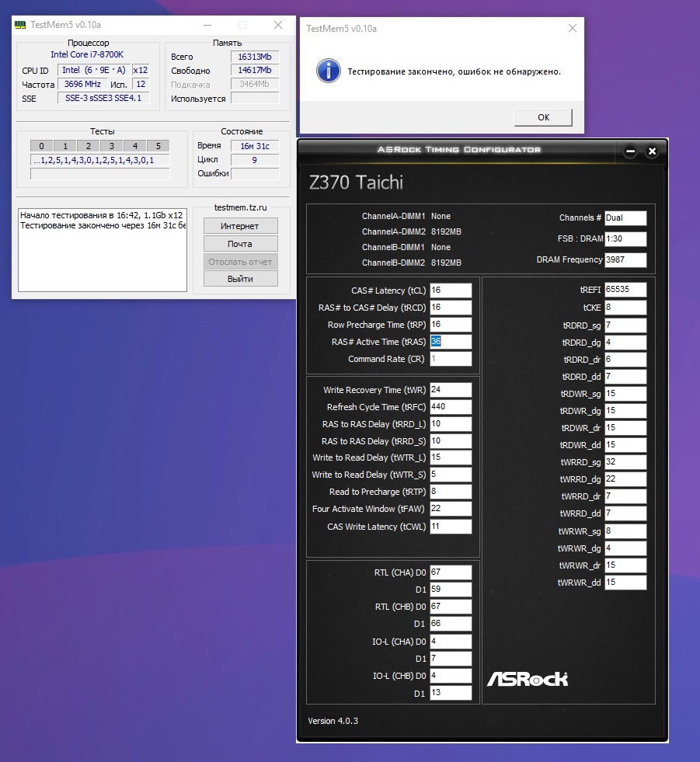Click the ChannelB-DIMM2 8192MB entry

(411, 263)
